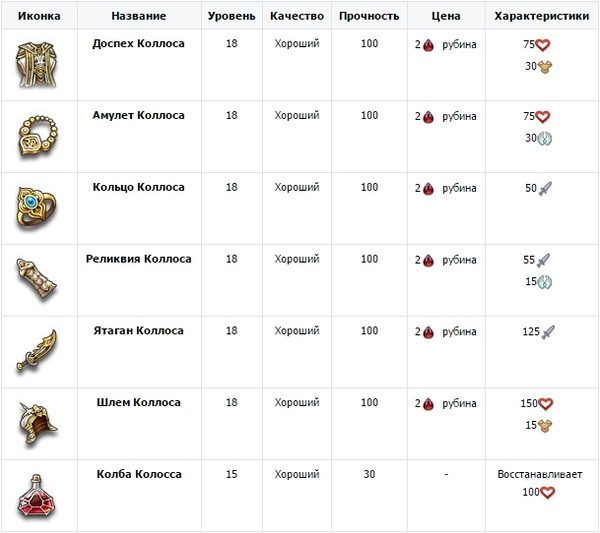Click the Название column header
600x533 pixels.
[139, 16]
